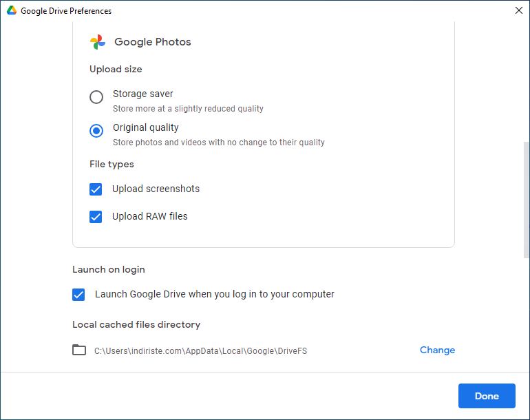This screenshot has width=530, height=420.
Task: Click the Google Drive logo in title bar
Action: (12, 10)
